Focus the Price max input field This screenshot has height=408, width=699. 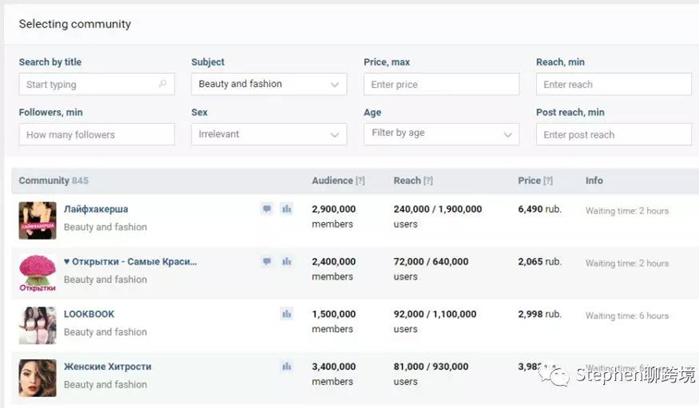tap(441, 85)
